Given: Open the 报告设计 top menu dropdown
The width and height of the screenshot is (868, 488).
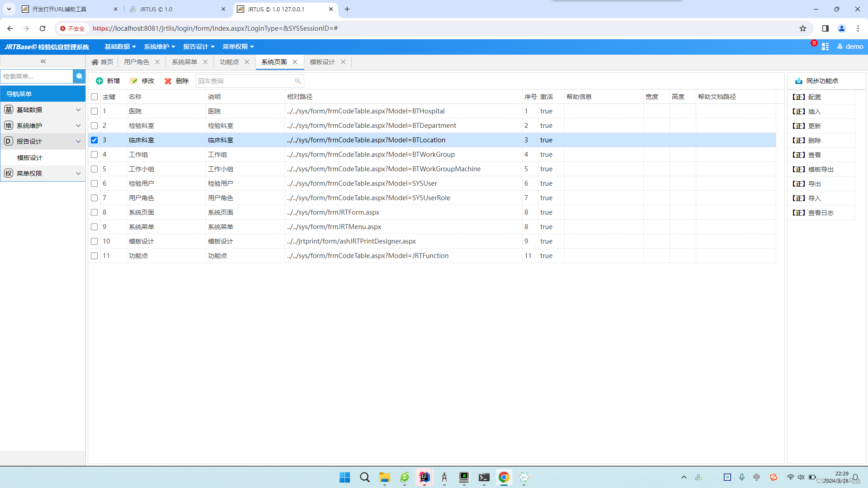Looking at the screenshot, I should 199,47.
